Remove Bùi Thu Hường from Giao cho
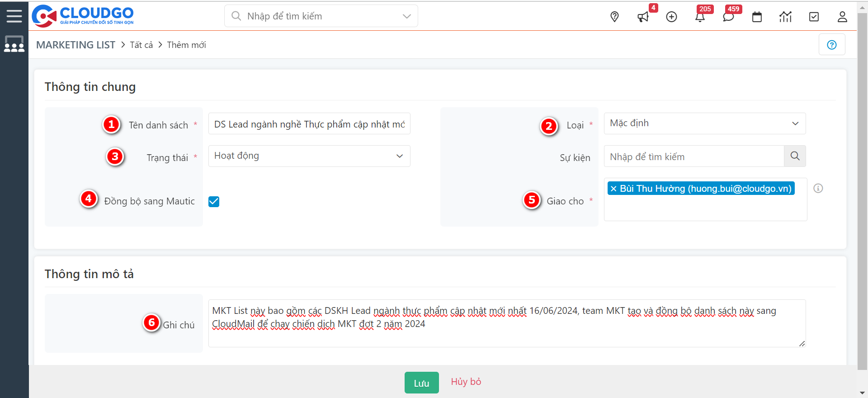 pyautogui.click(x=613, y=189)
